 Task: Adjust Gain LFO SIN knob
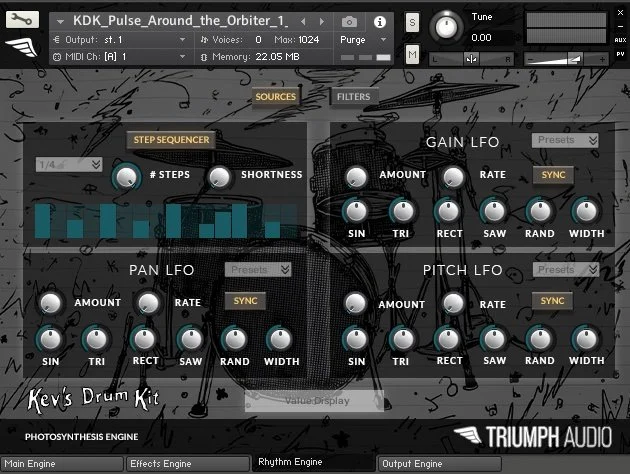(x=356, y=211)
